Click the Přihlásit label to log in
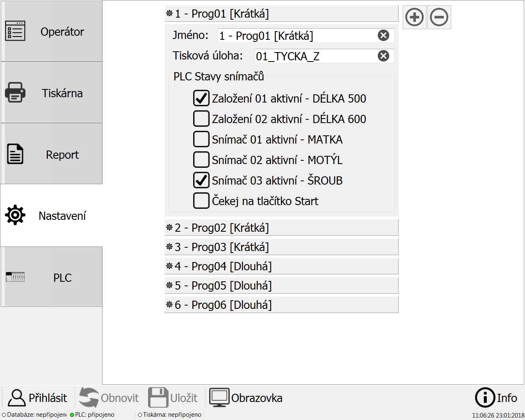525x420 pixels. coord(48,398)
